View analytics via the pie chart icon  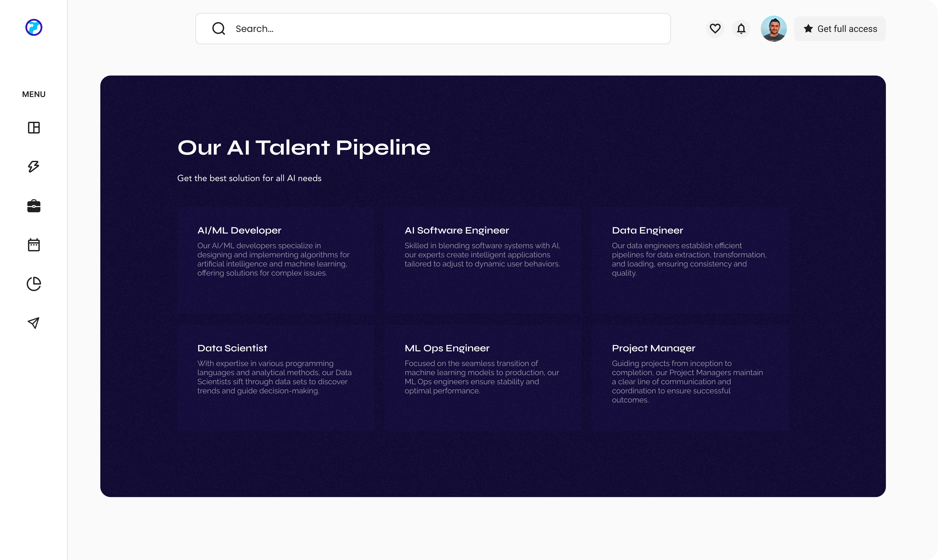(x=34, y=284)
